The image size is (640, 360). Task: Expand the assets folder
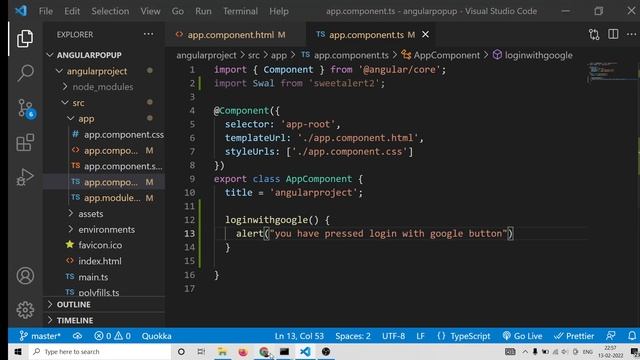click(90, 214)
